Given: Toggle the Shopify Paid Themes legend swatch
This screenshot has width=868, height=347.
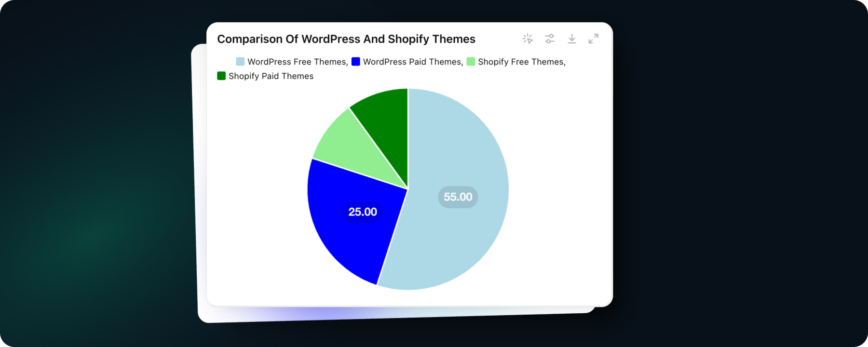Looking at the screenshot, I should 221,76.
